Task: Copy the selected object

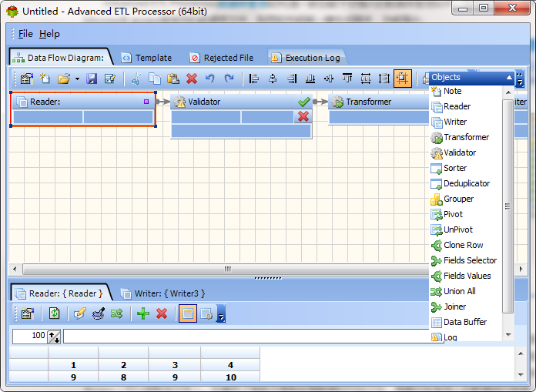Action: [x=155, y=79]
